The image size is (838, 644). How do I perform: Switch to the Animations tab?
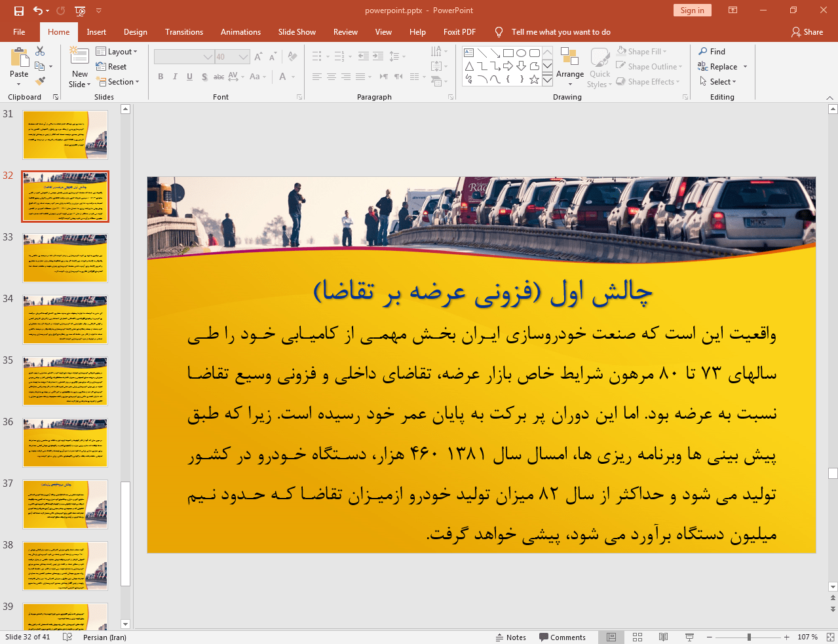[x=240, y=31]
